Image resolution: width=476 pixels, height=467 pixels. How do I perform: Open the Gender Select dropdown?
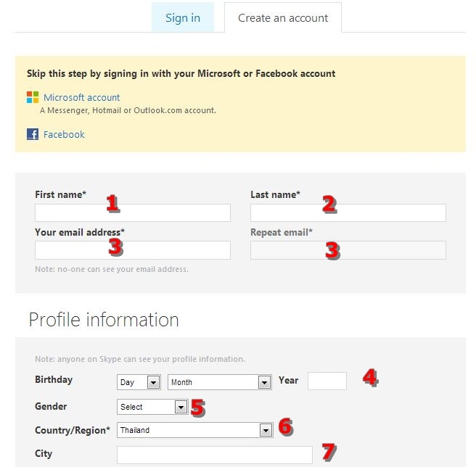click(153, 407)
